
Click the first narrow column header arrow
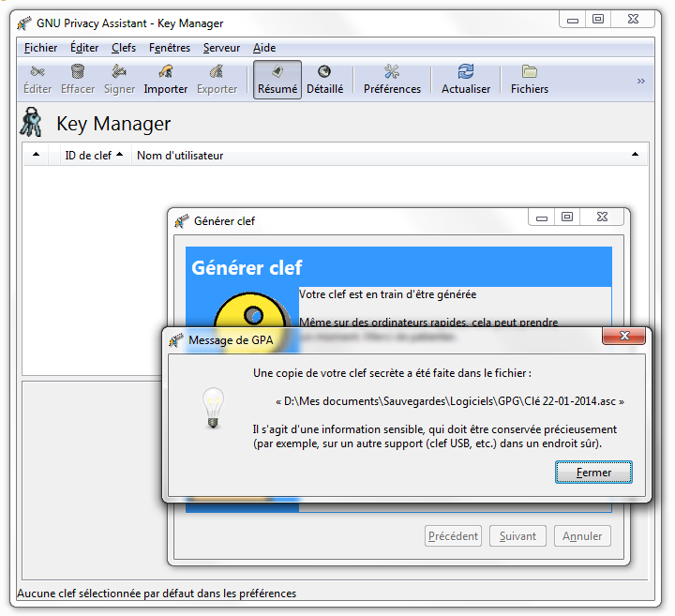[x=37, y=155]
